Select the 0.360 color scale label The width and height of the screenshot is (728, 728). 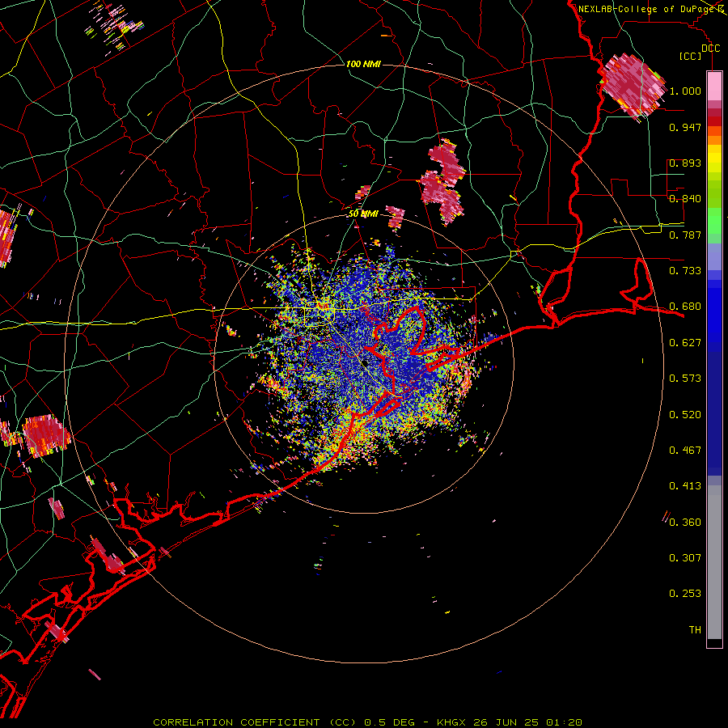[x=685, y=523]
